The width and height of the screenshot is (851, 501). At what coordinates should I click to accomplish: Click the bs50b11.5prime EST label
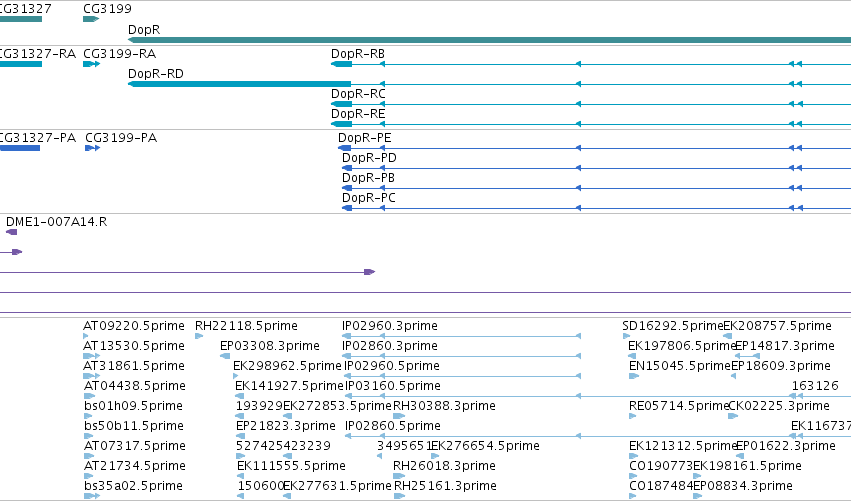(134, 427)
